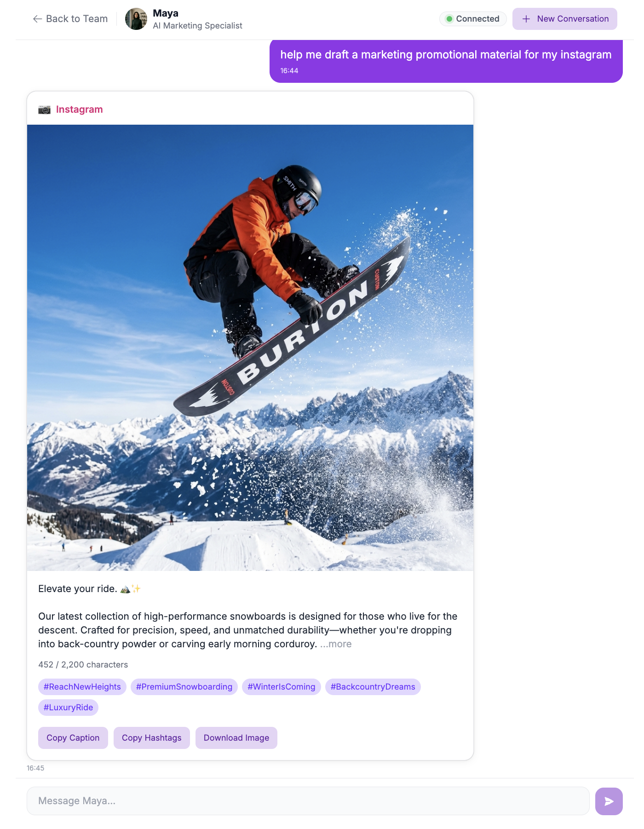Click the green Connected status dot
Screen dimensions: 644x829
point(449,19)
